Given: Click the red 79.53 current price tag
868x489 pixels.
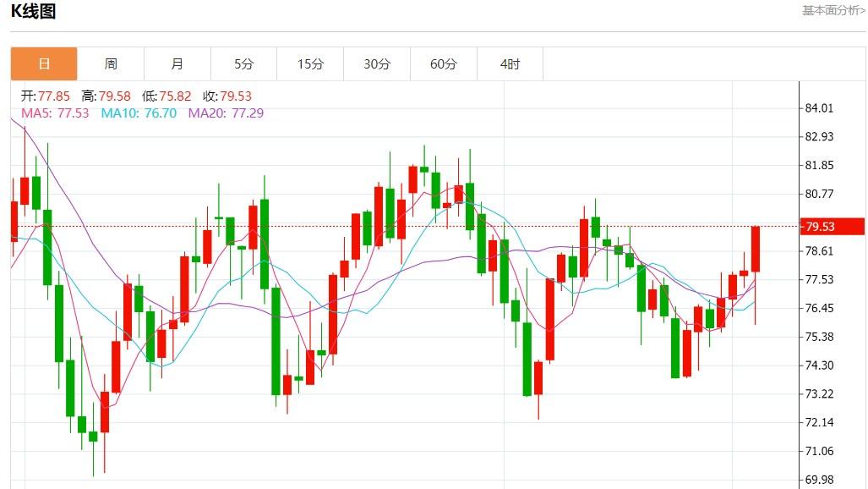Looking at the screenshot, I should point(832,227).
